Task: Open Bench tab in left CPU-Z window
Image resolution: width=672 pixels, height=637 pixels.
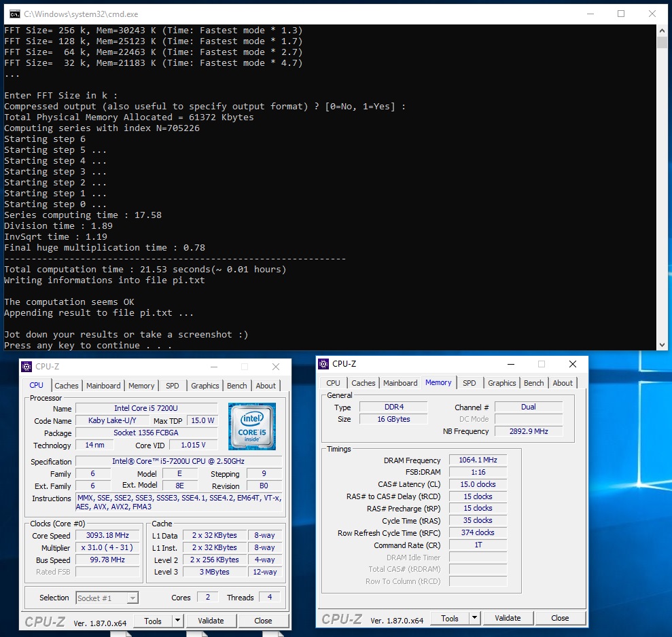Action: (237, 386)
